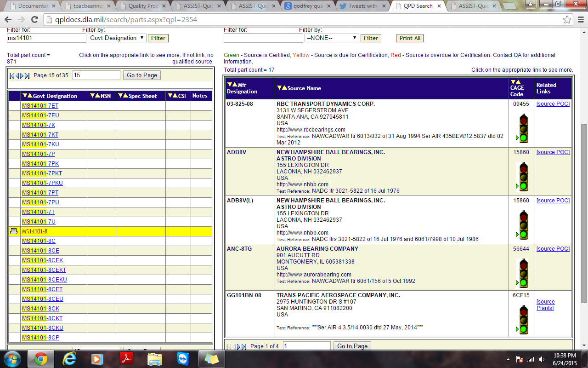Screen dimensions: 588x368
Task: Open the MS14101-8CKU link
Action: coord(42,328)
